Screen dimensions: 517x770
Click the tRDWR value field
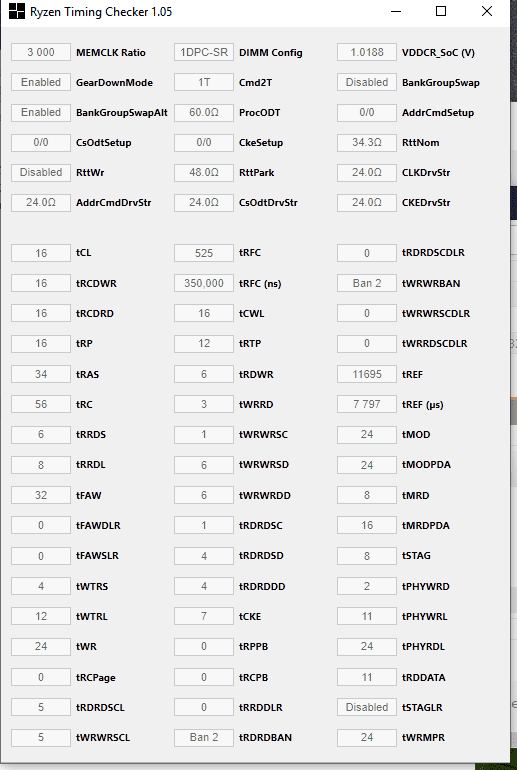coord(204,374)
